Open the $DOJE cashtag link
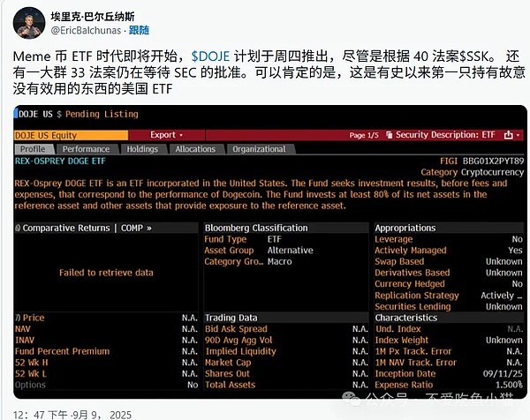 [210, 56]
